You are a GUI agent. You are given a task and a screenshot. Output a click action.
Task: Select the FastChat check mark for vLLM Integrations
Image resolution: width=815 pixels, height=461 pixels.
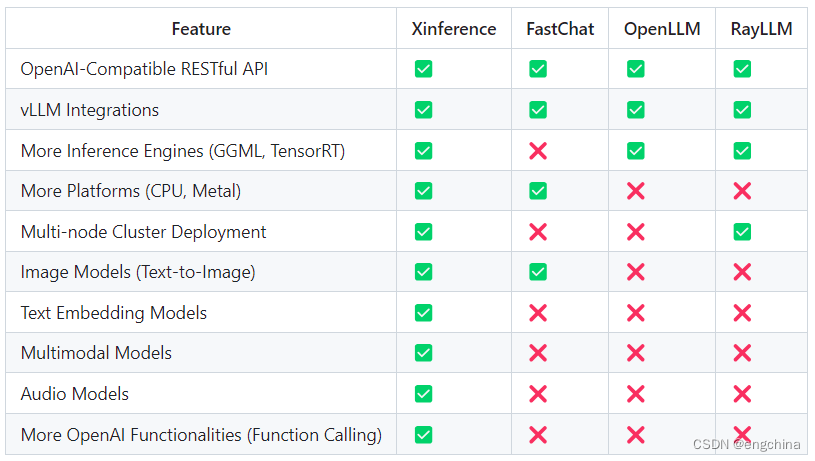click(537, 110)
